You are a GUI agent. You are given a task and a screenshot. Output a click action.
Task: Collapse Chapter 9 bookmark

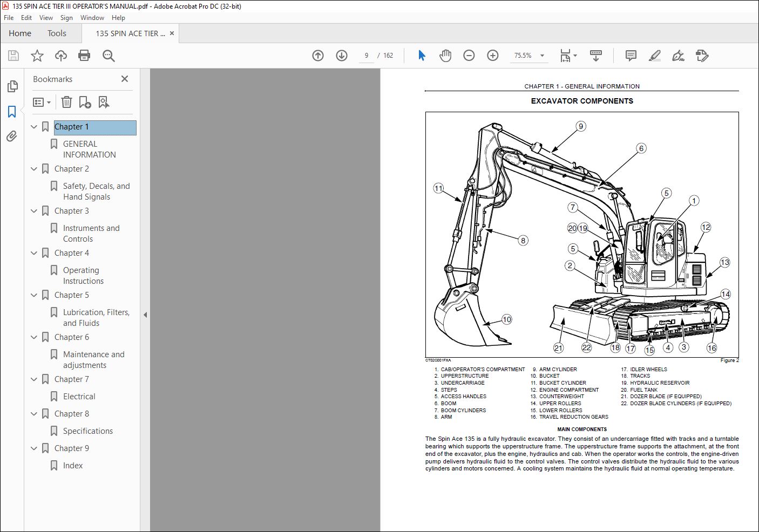tap(34, 448)
